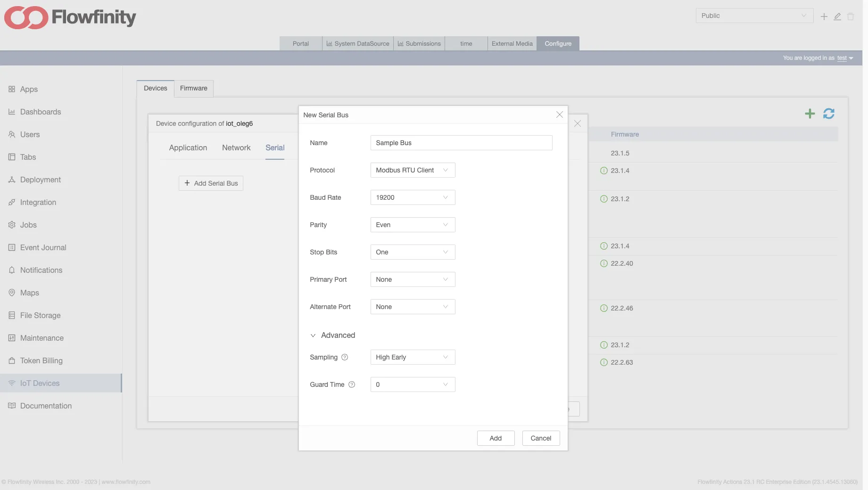The image size is (868, 490).
Task: Cancel the New Serial Bus dialog
Action: coord(541,438)
